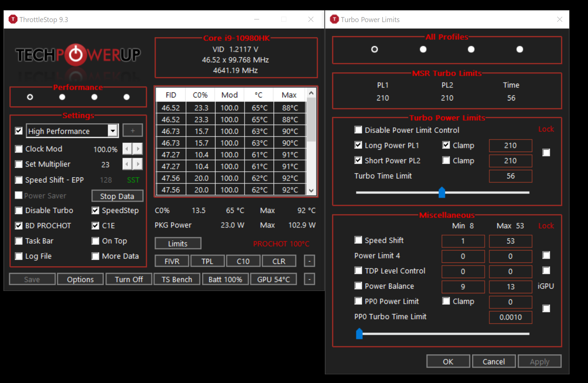Screen dimensions: 588x383
Task: Select the fourth All Profiles radio button
Action: pyautogui.click(x=520, y=50)
